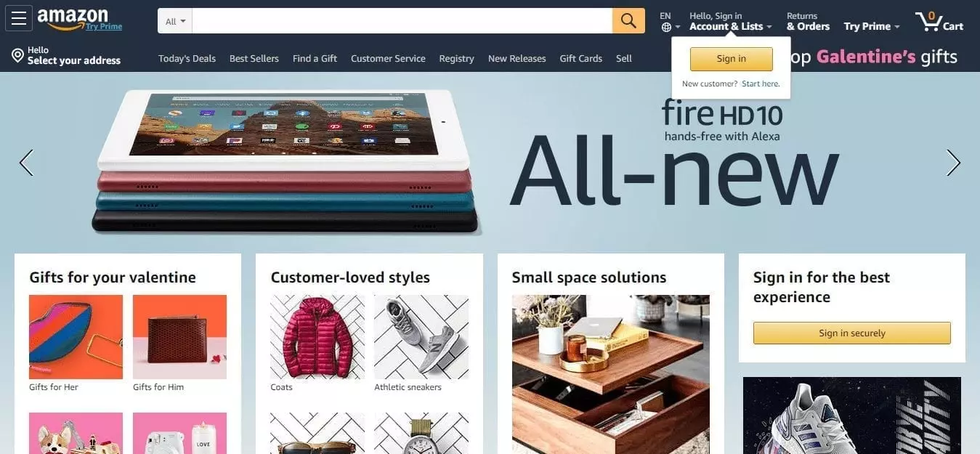Click Sign in securely button
Image resolution: width=980 pixels, height=454 pixels.
pyautogui.click(x=851, y=333)
